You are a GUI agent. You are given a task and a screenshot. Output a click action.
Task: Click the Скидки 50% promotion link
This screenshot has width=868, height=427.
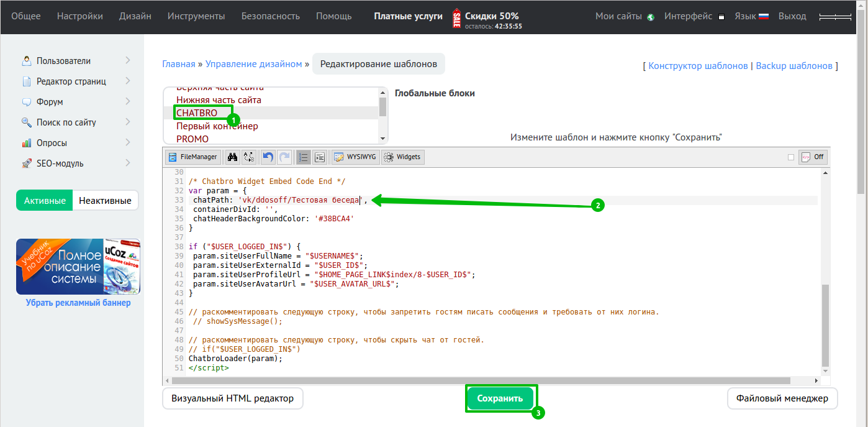pos(492,16)
